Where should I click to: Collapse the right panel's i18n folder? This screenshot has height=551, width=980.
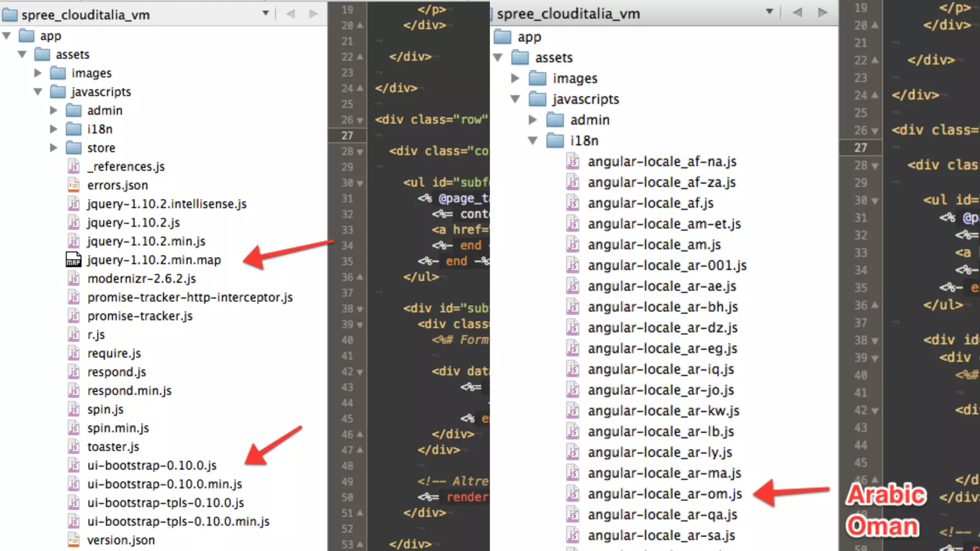[533, 141]
